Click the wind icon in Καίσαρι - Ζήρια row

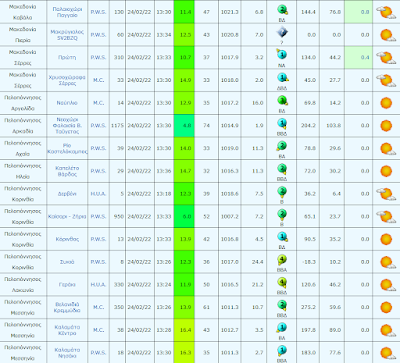[x=282, y=214]
